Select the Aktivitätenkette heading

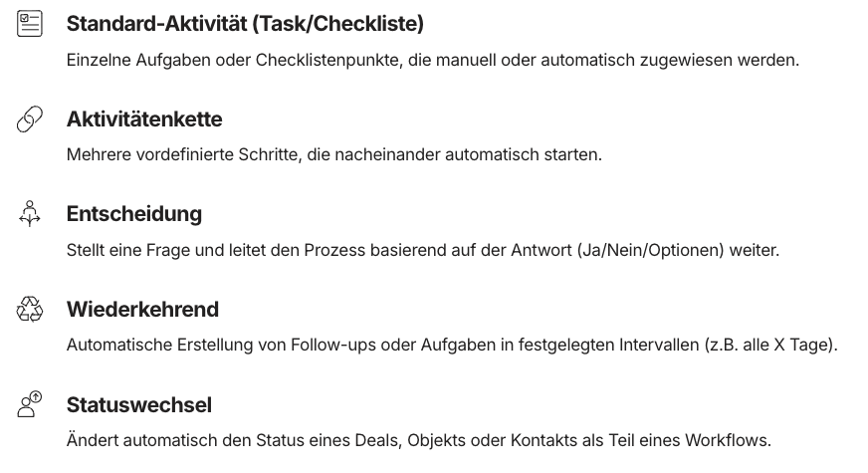pos(144,119)
